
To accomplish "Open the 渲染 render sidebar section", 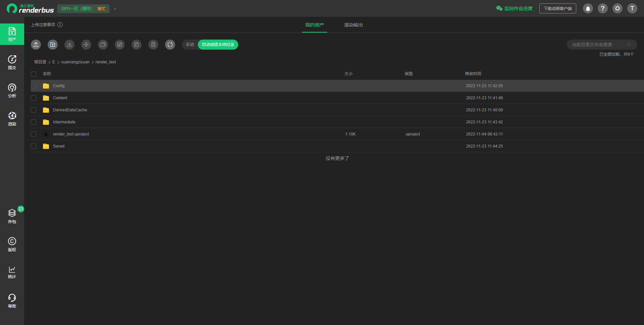I will [x=12, y=119].
